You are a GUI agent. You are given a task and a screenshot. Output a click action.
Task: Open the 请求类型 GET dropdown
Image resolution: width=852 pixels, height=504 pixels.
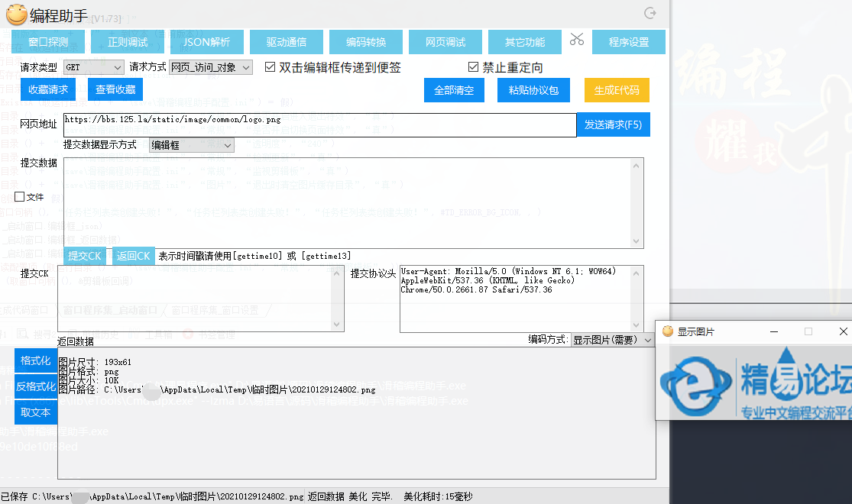[x=93, y=67]
